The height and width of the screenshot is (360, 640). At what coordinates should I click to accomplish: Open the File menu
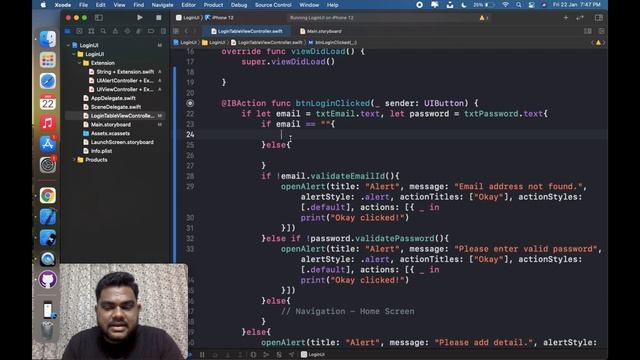click(83, 5)
